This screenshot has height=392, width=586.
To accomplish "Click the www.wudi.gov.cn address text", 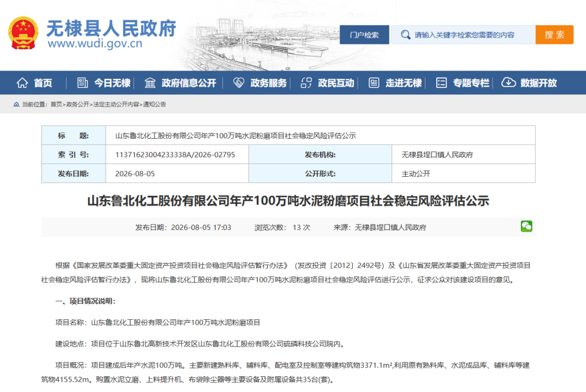I will pyautogui.click(x=95, y=44).
